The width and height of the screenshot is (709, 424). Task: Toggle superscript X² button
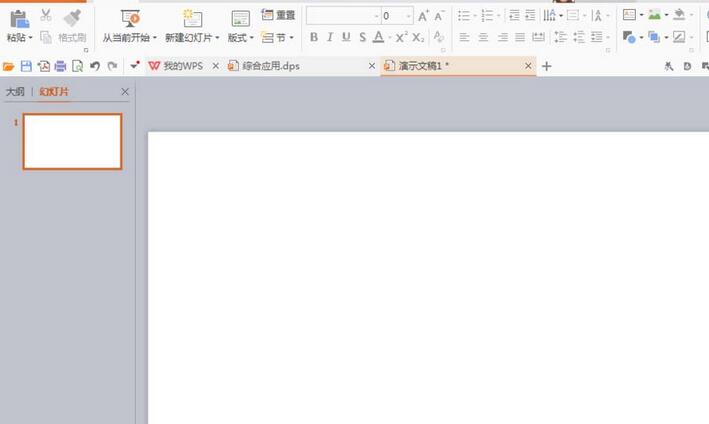(x=401, y=38)
